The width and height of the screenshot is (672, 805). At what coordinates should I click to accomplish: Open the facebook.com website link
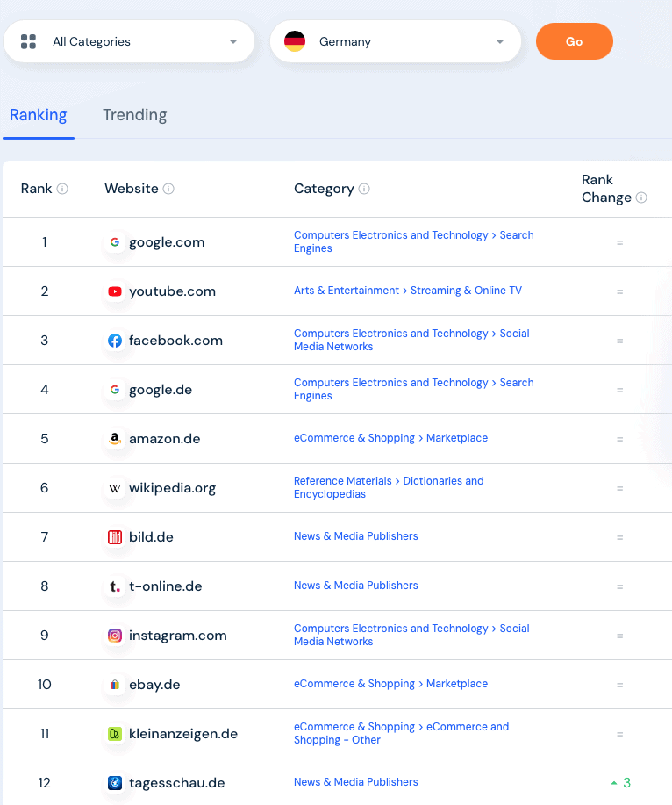point(176,341)
